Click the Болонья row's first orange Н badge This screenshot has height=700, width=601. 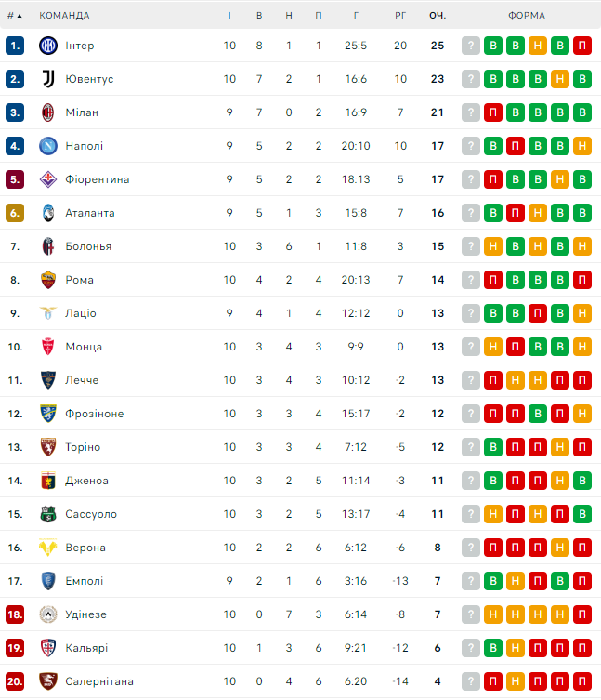click(x=493, y=246)
